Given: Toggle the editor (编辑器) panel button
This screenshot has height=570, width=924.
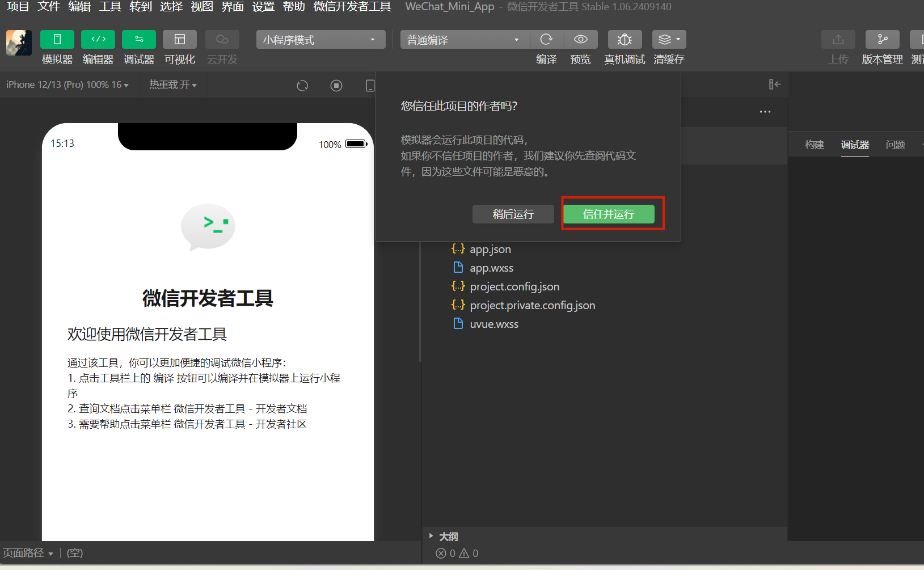Looking at the screenshot, I should [98, 40].
